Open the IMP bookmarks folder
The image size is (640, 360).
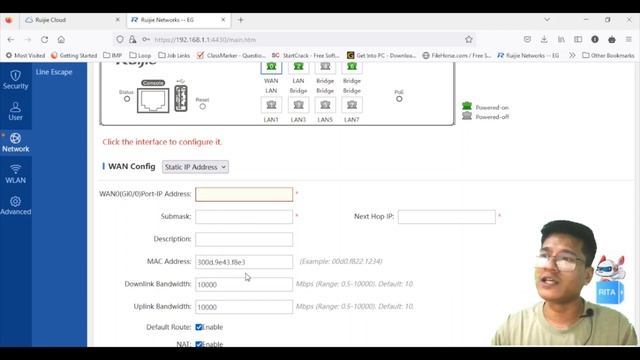point(113,55)
